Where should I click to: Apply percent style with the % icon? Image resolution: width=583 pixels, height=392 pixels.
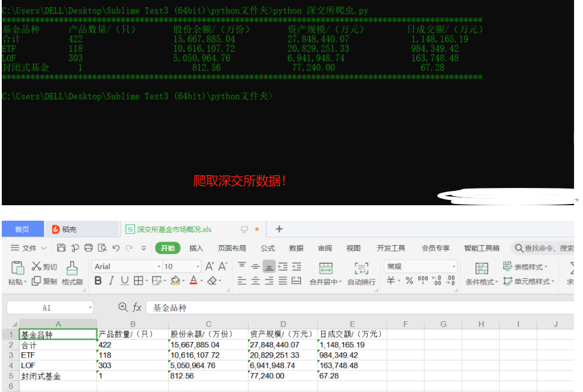(409, 280)
